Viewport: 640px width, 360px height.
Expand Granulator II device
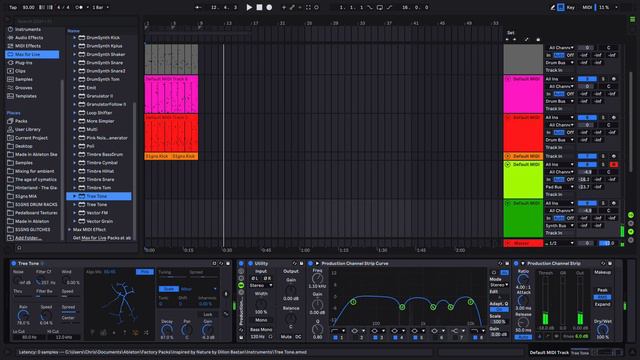point(75,96)
